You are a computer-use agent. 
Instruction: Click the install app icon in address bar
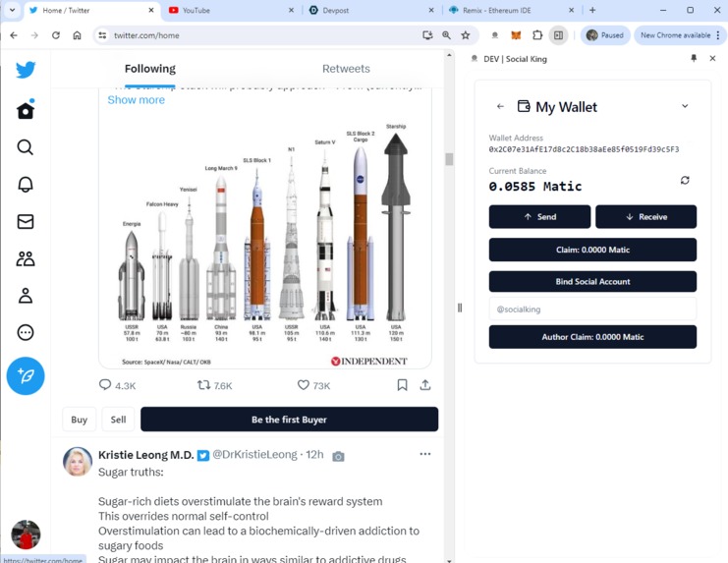(x=427, y=35)
